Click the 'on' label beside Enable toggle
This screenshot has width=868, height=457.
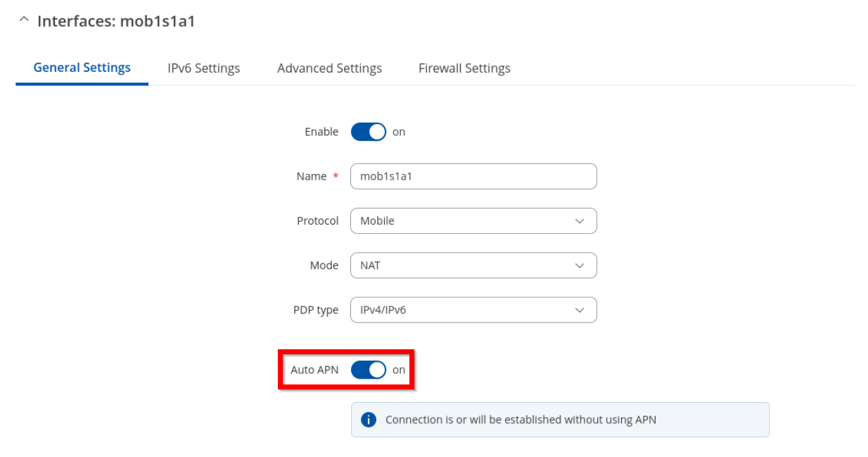399,132
